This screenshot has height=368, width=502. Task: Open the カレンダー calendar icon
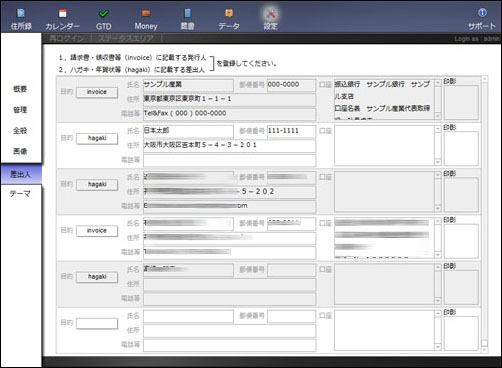(62, 13)
